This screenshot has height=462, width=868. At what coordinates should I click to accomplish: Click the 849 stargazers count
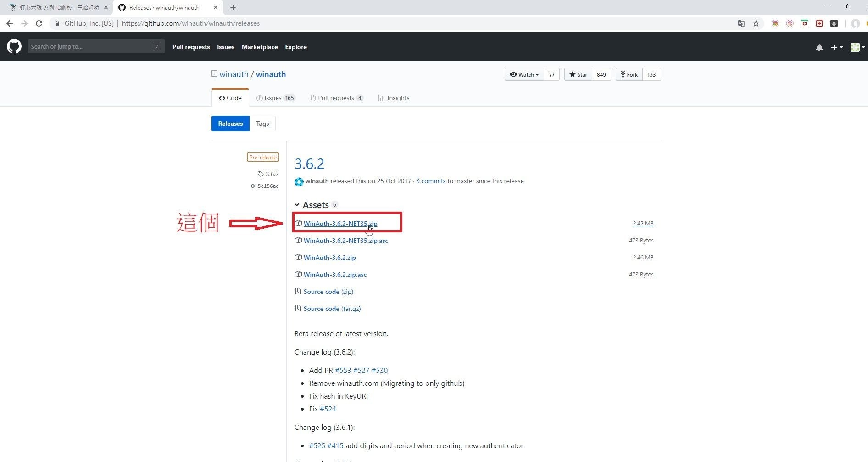tap(601, 74)
